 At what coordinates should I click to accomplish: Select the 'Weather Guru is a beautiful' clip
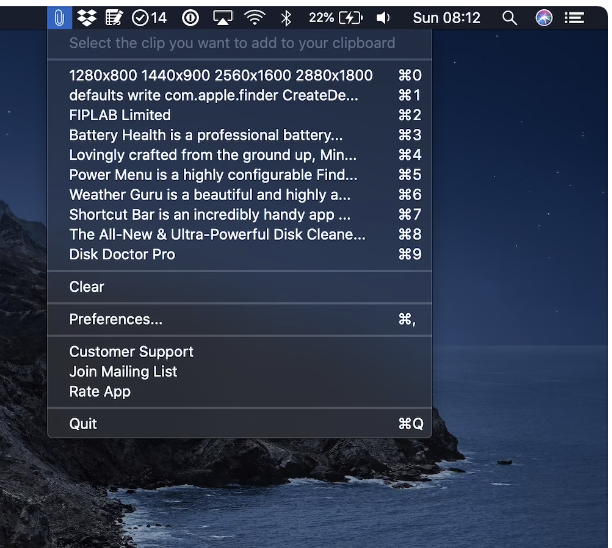pyautogui.click(x=239, y=195)
